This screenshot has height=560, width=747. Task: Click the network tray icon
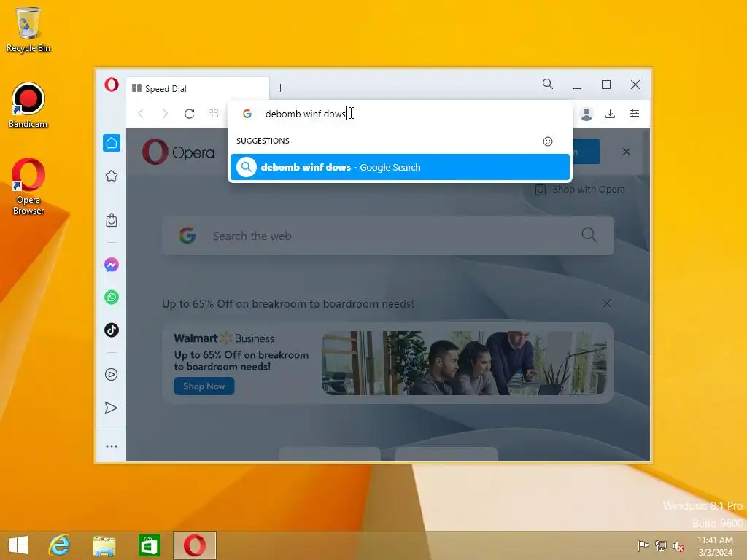click(661, 545)
